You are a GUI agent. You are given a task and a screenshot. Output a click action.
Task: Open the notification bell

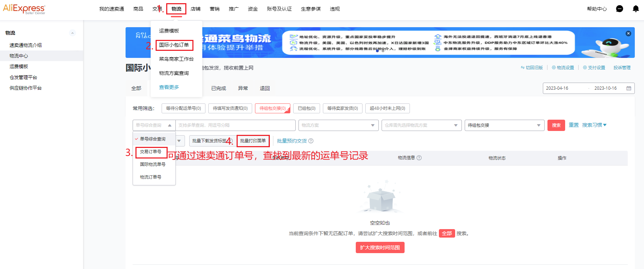point(636,9)
